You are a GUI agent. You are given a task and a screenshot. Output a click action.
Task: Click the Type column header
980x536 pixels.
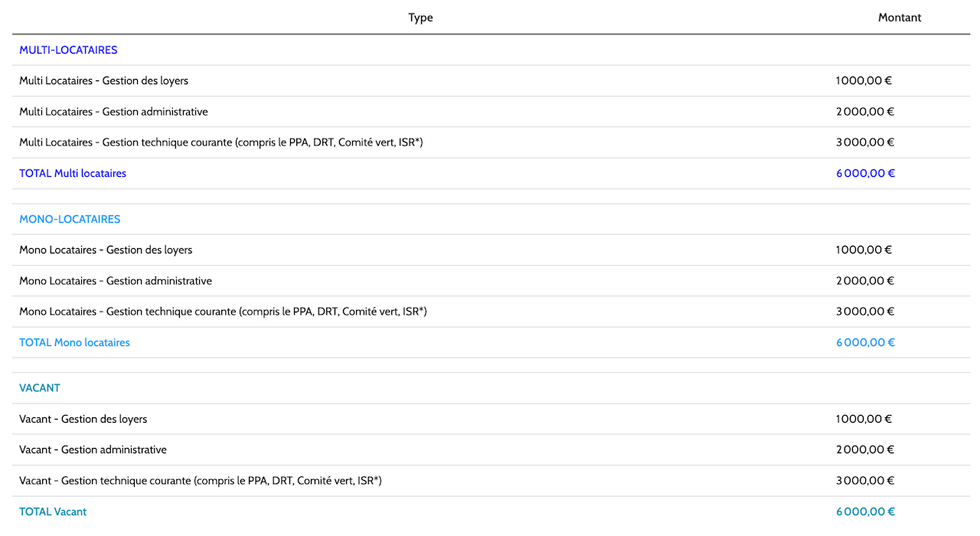(x=420, y=18)
